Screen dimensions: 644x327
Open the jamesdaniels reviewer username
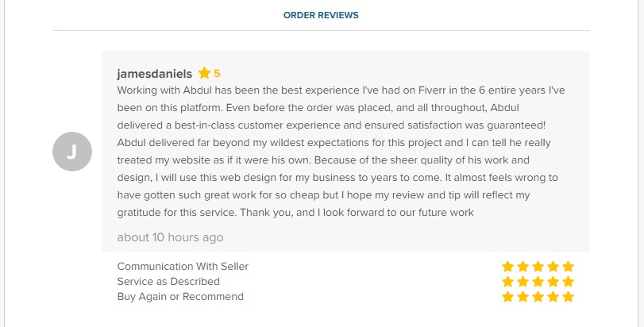pos(154,74)
